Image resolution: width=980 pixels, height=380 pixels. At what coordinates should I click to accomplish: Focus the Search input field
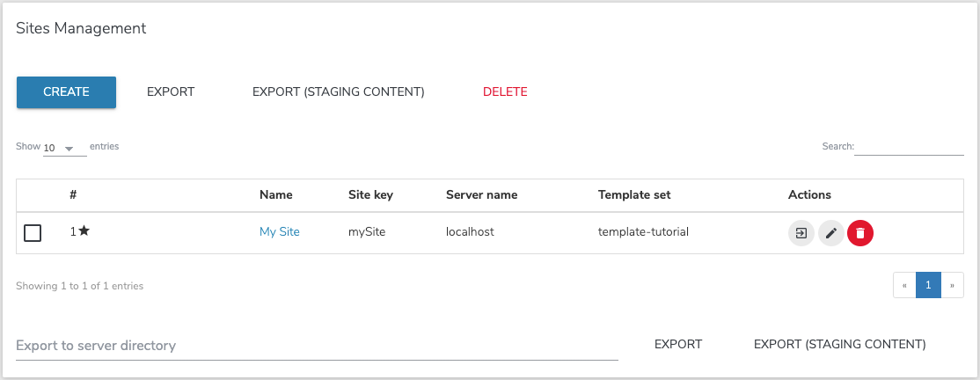pyautogui.click(x=909, y=147)
